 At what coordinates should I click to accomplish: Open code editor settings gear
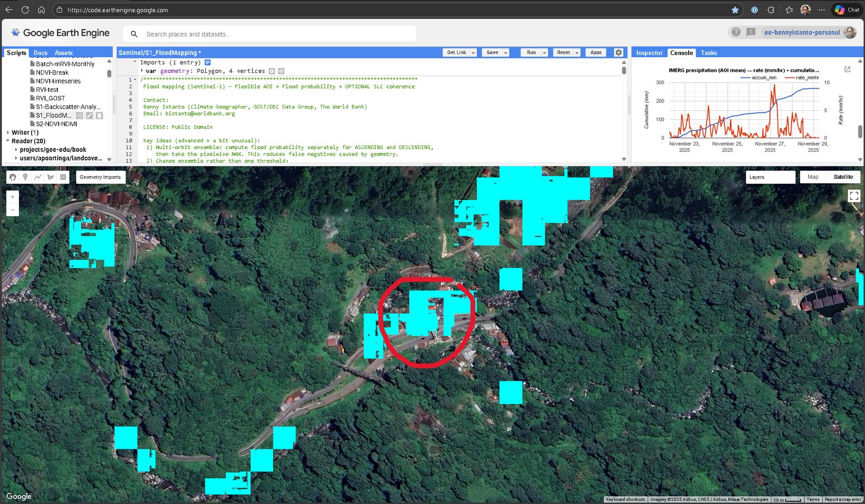[618, 52]
